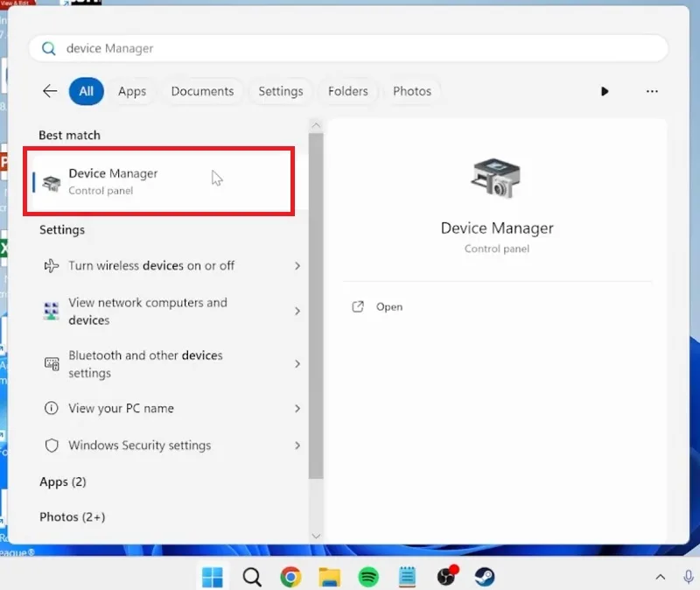Viewport: 700px width, 590px height.
Task: Click the Bluetooth devices keyboard icon
Action: tap(52, 364)
